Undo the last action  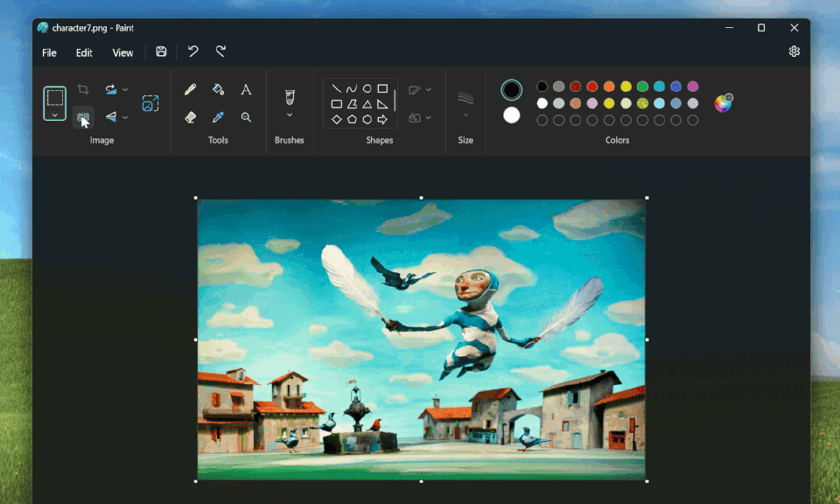tap(192, 52)
